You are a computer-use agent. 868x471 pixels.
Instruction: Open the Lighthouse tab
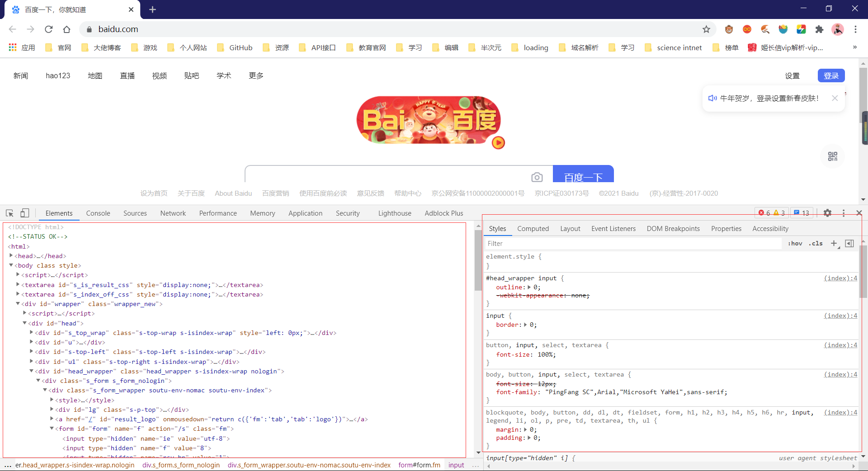(395, 213)
